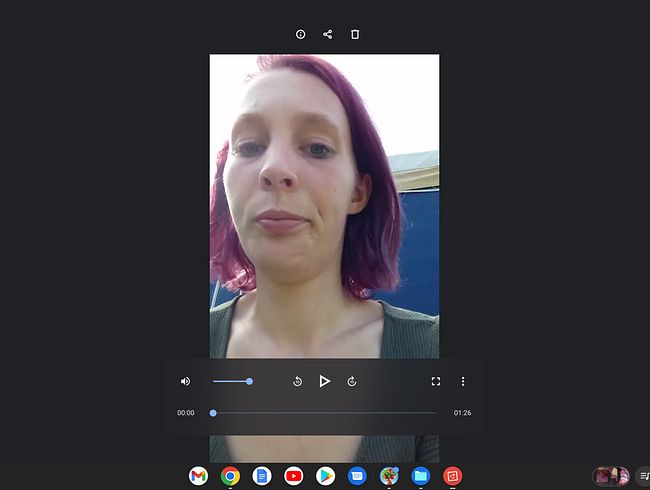Mute the video audio
This screenshot has height=490, width=650.
tap(185, 381)
